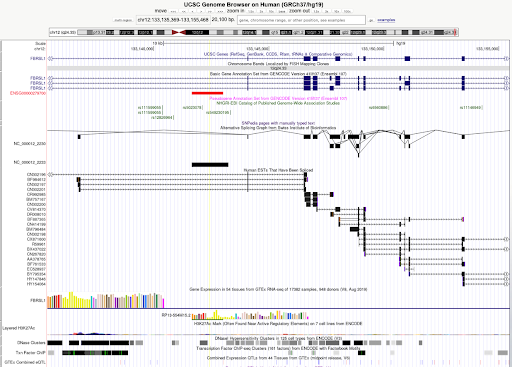Open Alternative Splicing Graph track title
The image size is (512, 367).
[278, 128]
